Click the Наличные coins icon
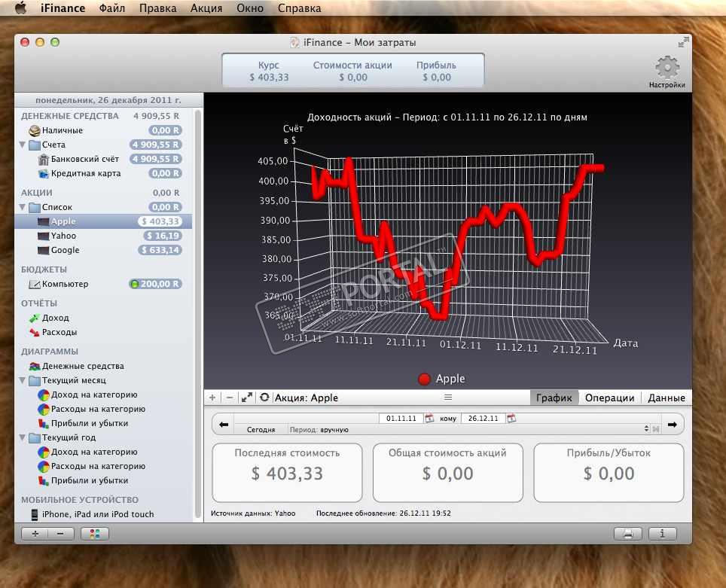The height and width of the screenshot is (588, 726). pos(35,130)
